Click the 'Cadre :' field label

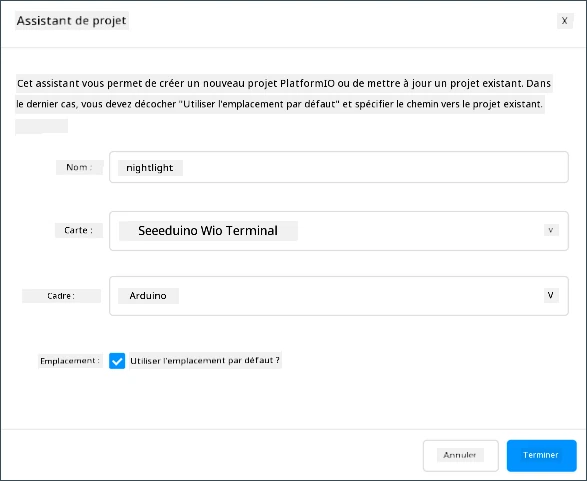click(61, 296)
